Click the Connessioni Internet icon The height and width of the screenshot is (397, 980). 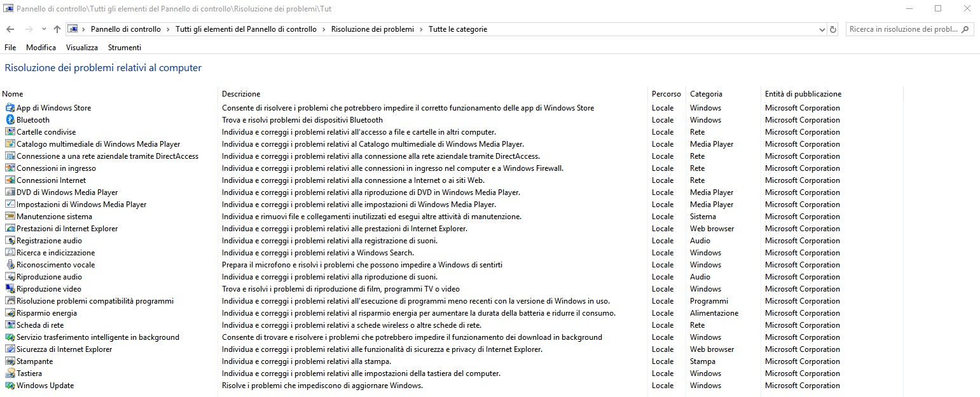10,180
